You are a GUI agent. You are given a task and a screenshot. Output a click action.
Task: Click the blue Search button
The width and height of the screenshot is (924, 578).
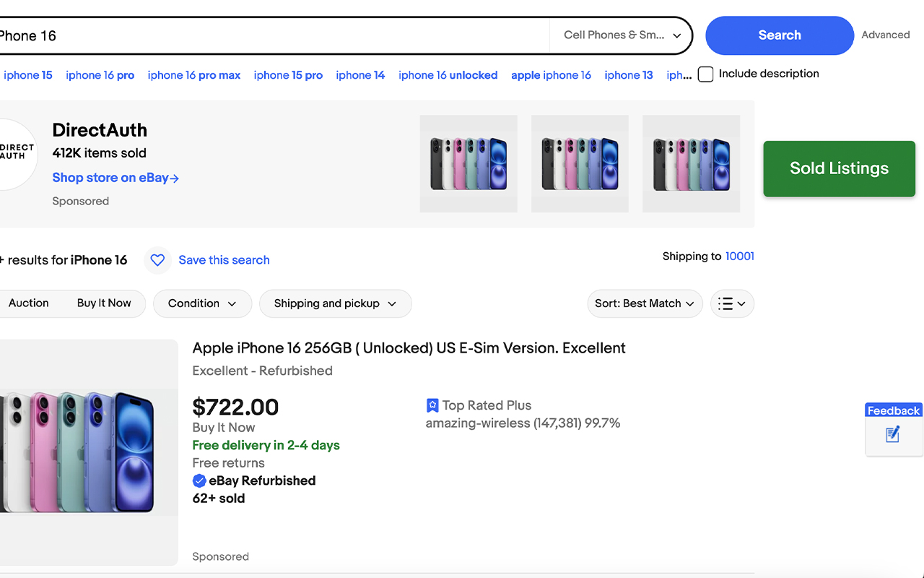coord(780,35)
